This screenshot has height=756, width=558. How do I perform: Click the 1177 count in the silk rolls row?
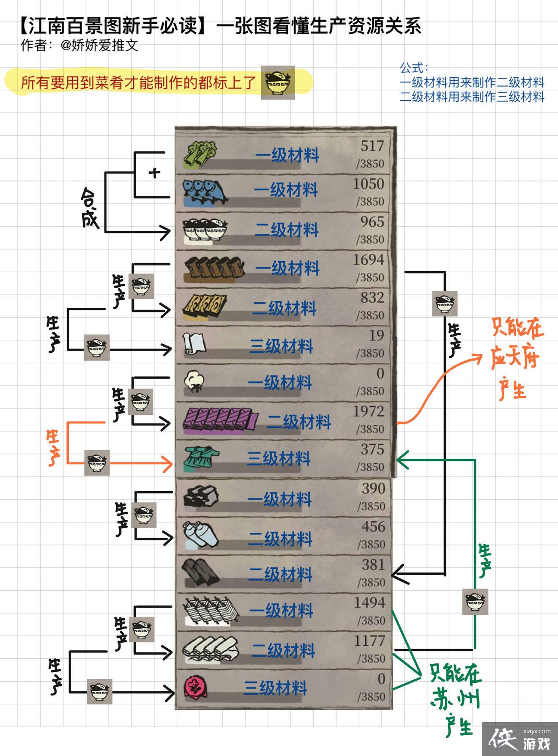pos(369,641)
